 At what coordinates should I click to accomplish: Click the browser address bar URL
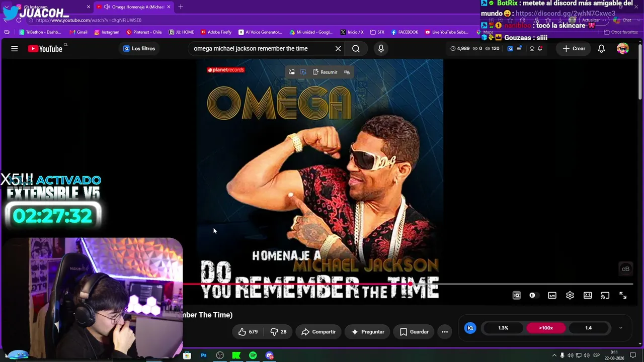tap(89, 20)
